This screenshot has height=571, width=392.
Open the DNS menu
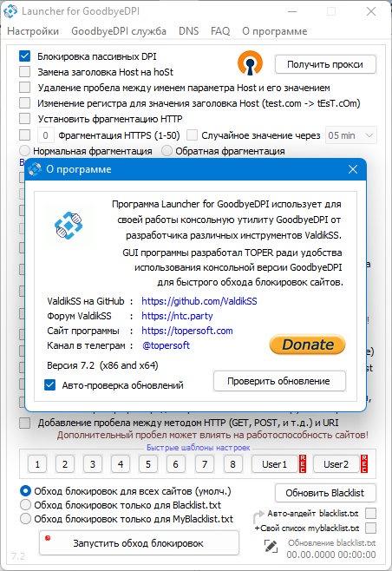[188, 31]
